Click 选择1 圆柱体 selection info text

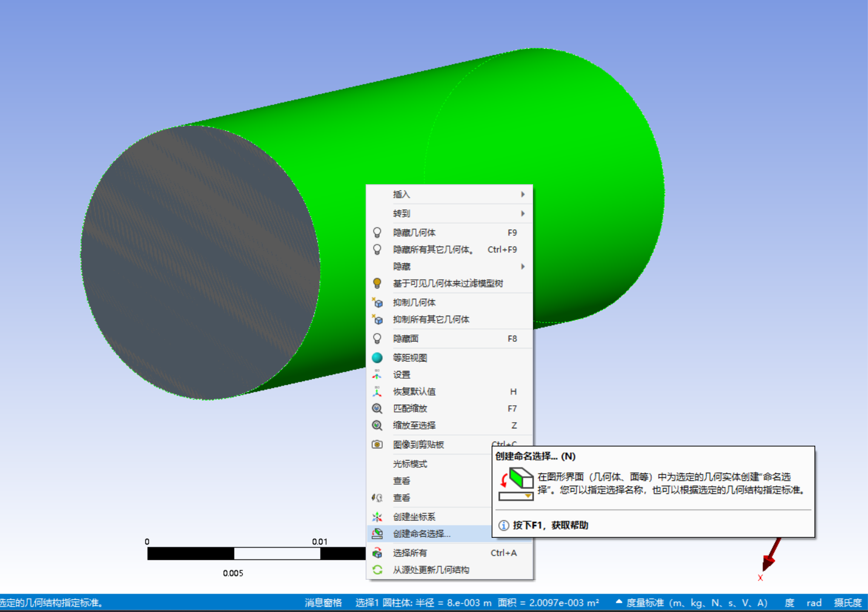[x=424, y=603]
